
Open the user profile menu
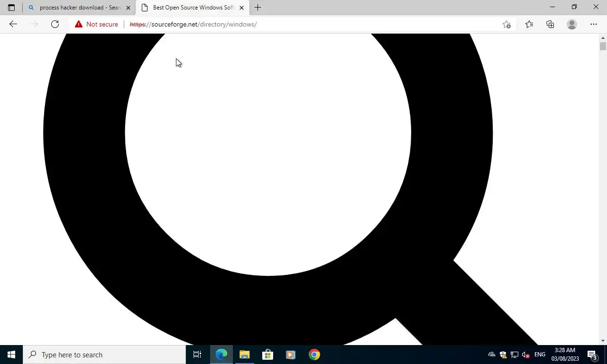(x=572, y=24)
